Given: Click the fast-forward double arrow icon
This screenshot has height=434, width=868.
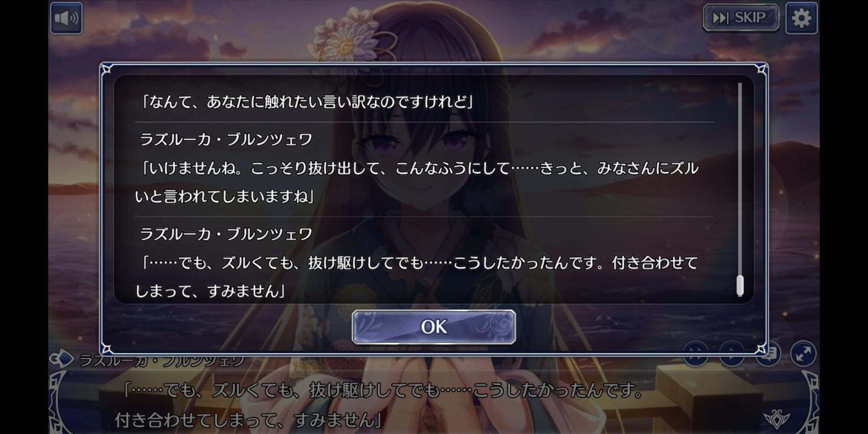Looking at the screenshot, I should click(x=696, y=354).
